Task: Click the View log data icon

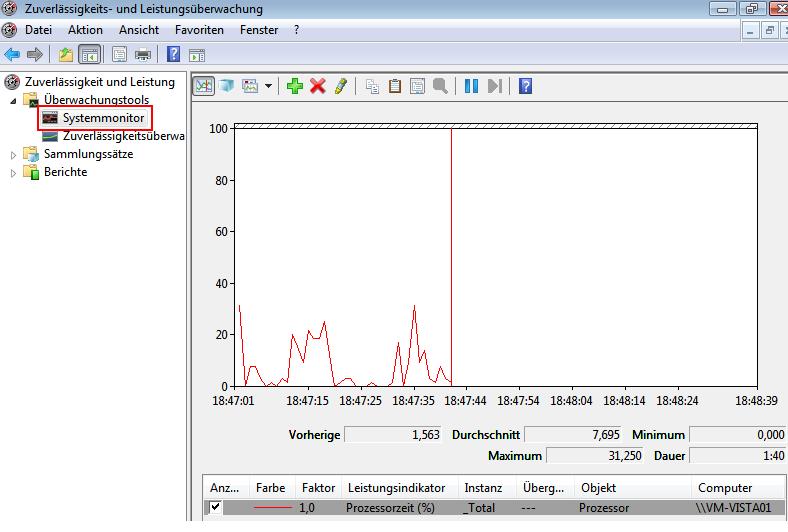Action: pyautogui.click(x=226, y=86)
